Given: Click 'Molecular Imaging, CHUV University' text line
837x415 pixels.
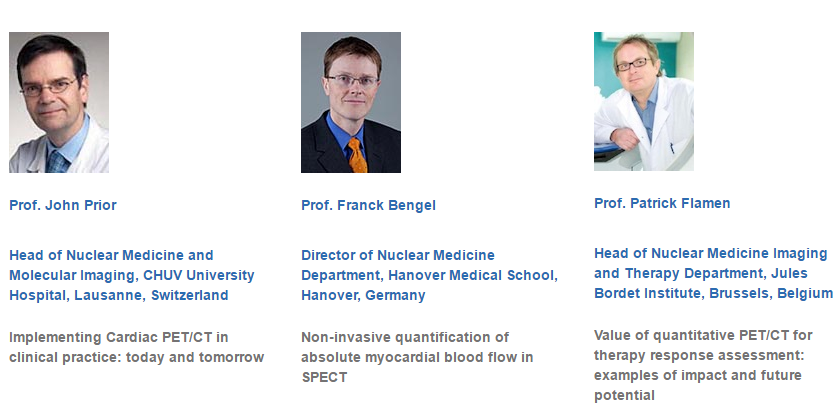Looking at the screenshot, I should 131,276.
